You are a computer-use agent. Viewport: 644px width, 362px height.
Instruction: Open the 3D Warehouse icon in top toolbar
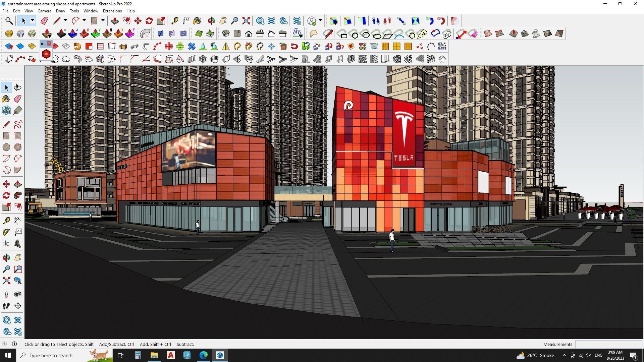[x=260, y=21]
